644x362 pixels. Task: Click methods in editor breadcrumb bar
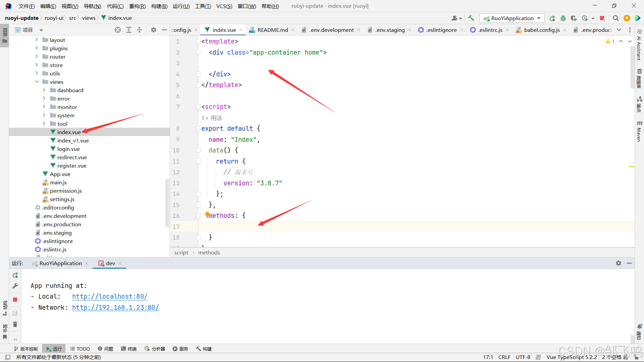coord(209,252)
